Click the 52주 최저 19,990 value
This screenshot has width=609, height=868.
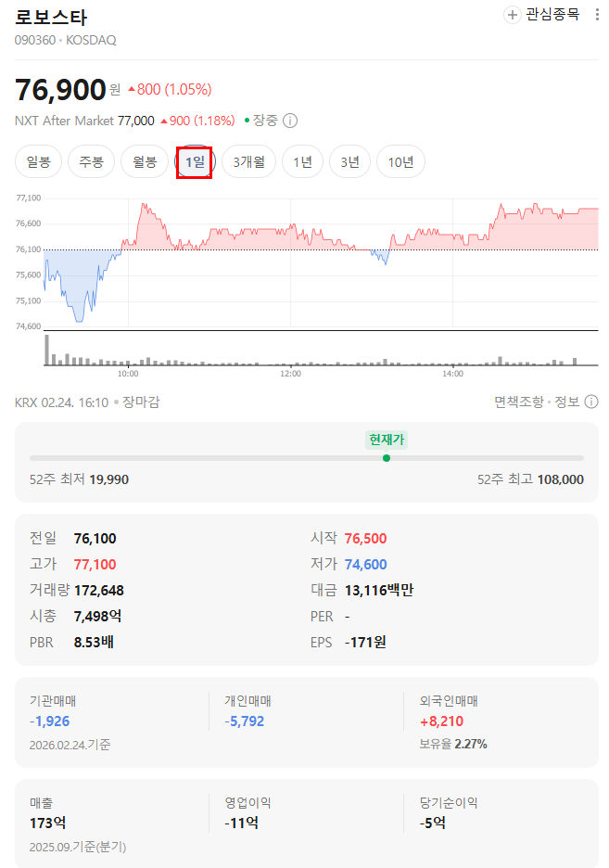pyautogui.click(x=109, y=479)
